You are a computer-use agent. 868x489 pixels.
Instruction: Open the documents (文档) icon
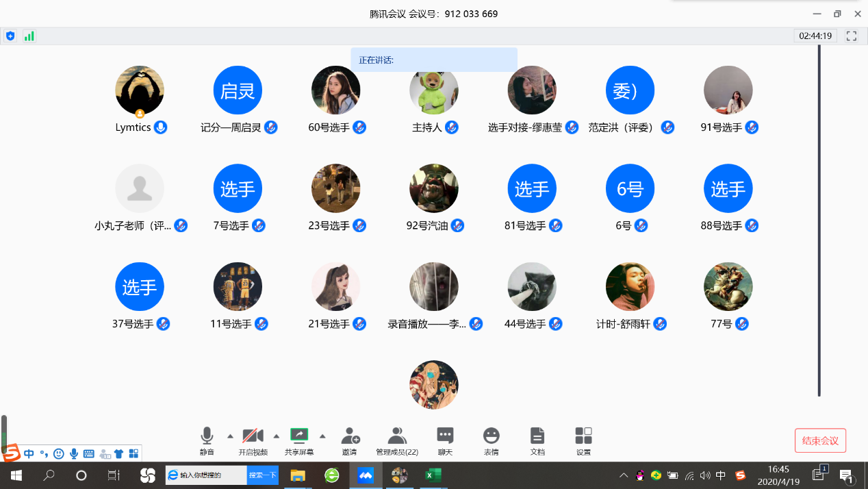pyautogui.click(x=537, y=436)
